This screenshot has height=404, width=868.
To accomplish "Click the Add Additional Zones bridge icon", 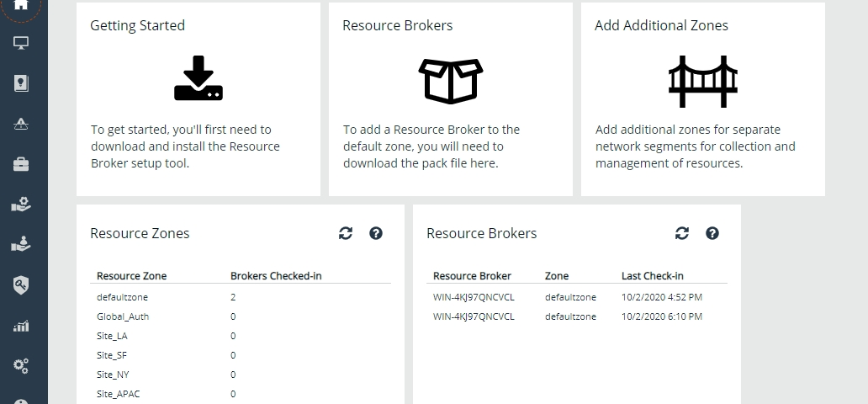I will click(x=703, y=80).
